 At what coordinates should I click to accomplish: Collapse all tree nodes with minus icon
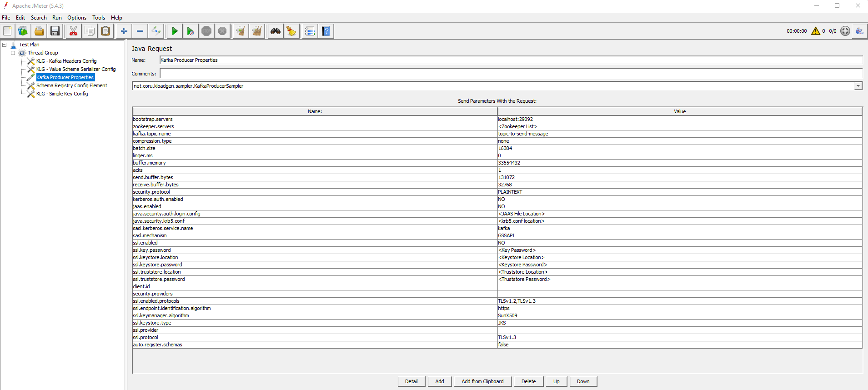[140, 31]
